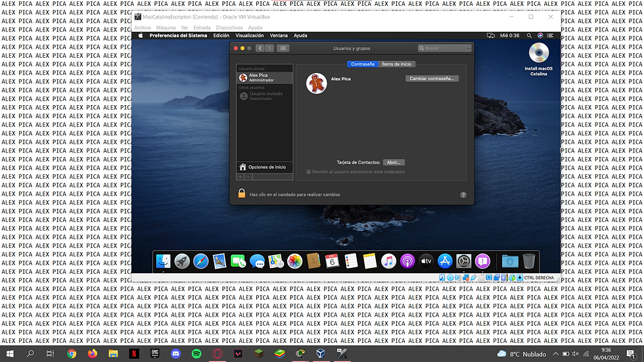
Task: Open VirtualBox Dispositivos menu
Action: point(229,28)
